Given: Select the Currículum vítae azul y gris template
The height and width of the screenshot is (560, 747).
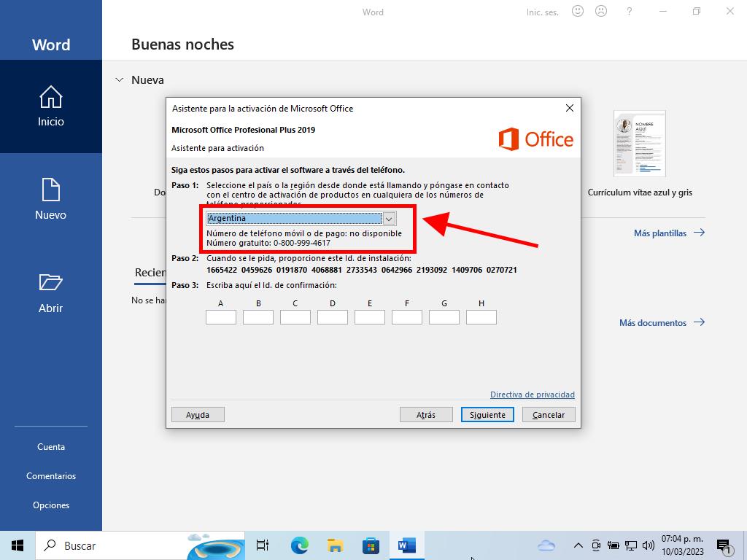Looking at the screenshot, I should tap(640, 144).
